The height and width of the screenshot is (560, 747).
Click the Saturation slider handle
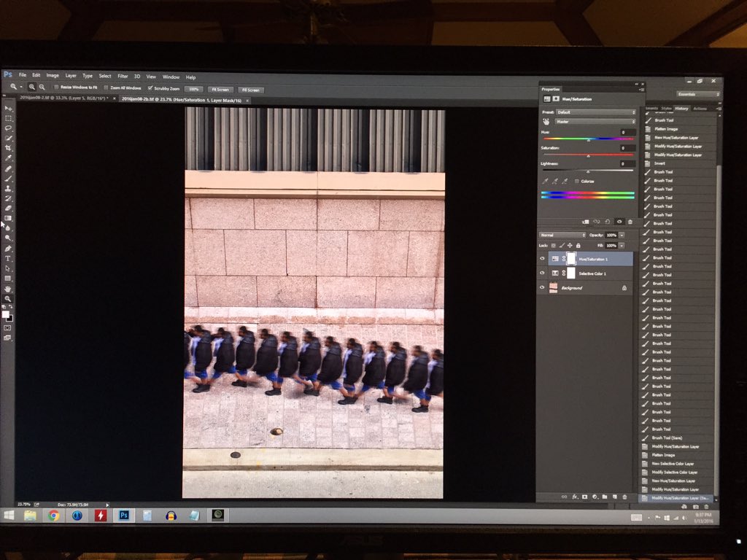coord(589,156)
